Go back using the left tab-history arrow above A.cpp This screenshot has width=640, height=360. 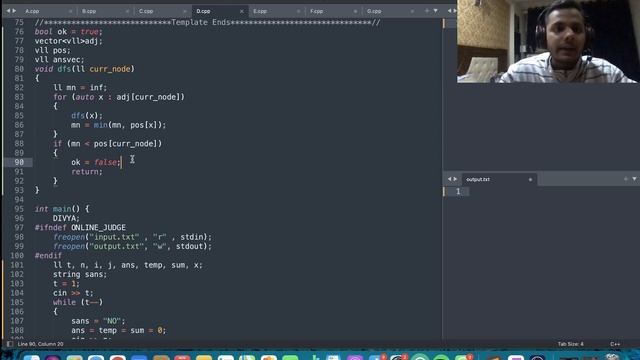(x=8, y=11)
